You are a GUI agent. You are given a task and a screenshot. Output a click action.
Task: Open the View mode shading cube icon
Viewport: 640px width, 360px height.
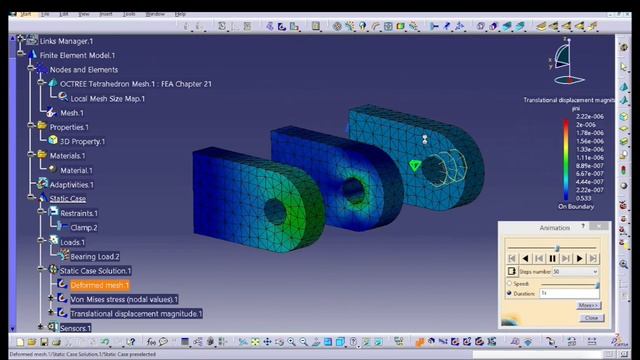(x=340, y=342)
